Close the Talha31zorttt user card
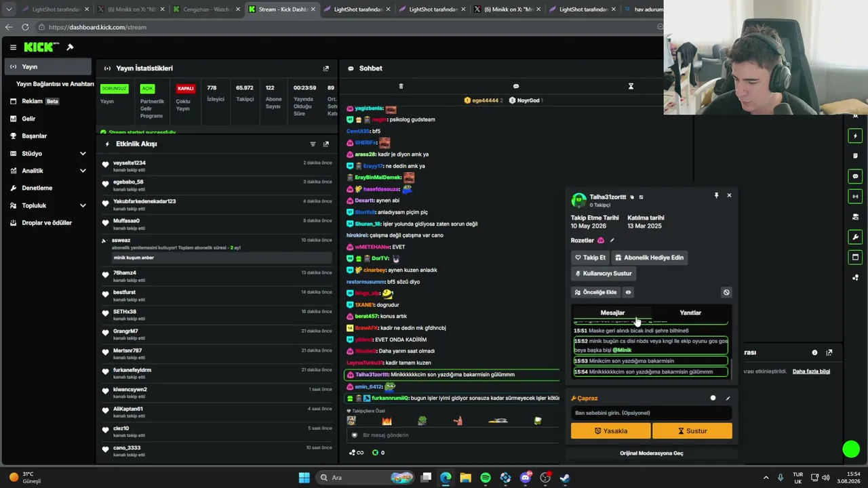Image resolution: width=868 pixels, height=488 pixels. tap(729, 195)
